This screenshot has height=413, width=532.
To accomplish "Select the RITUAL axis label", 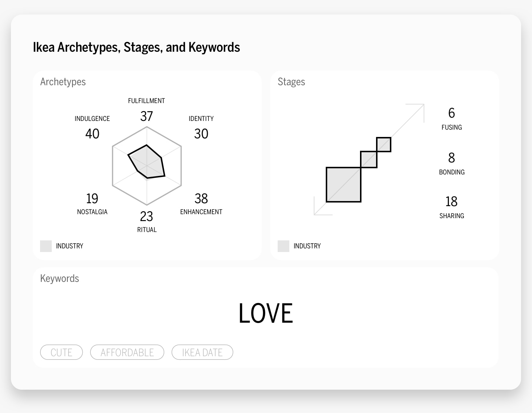I will (x=146, y=229).
